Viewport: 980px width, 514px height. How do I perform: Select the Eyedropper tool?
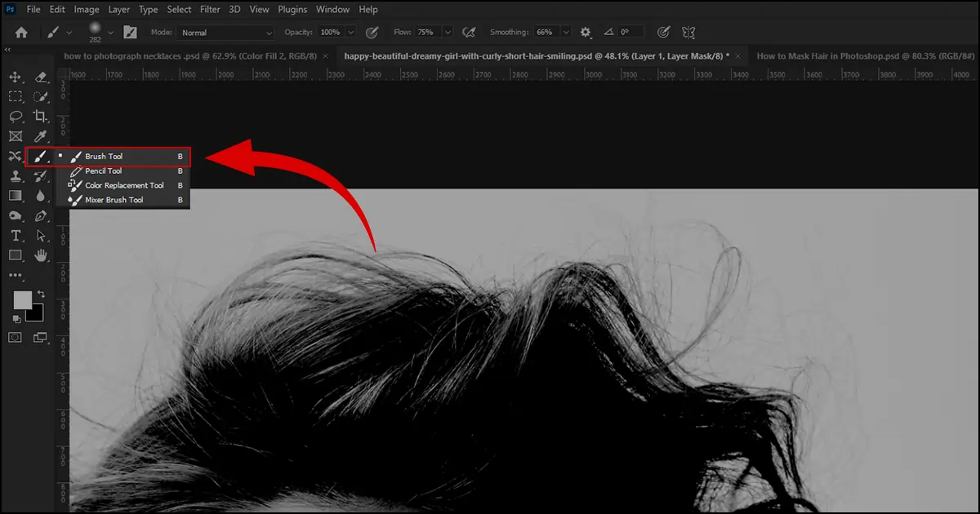point(41,136)
